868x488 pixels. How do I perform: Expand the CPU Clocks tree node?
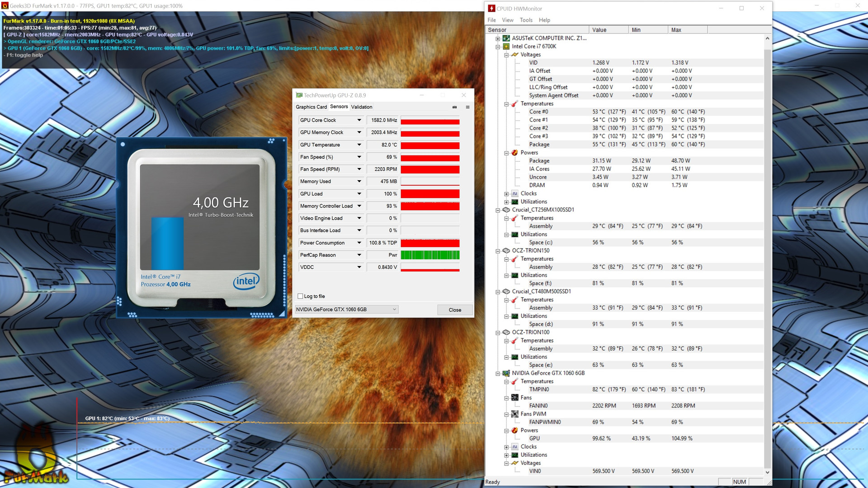[x=506, y=194]
